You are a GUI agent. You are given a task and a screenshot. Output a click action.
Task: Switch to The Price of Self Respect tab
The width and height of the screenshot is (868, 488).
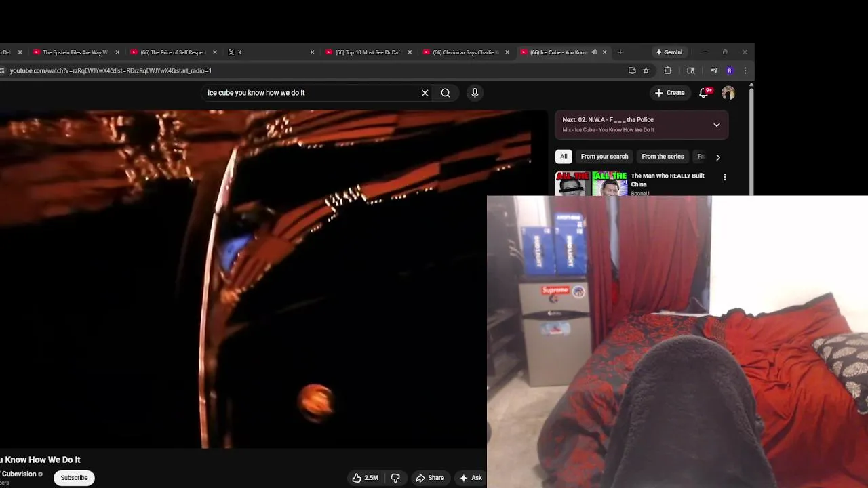tap(173, 52)
